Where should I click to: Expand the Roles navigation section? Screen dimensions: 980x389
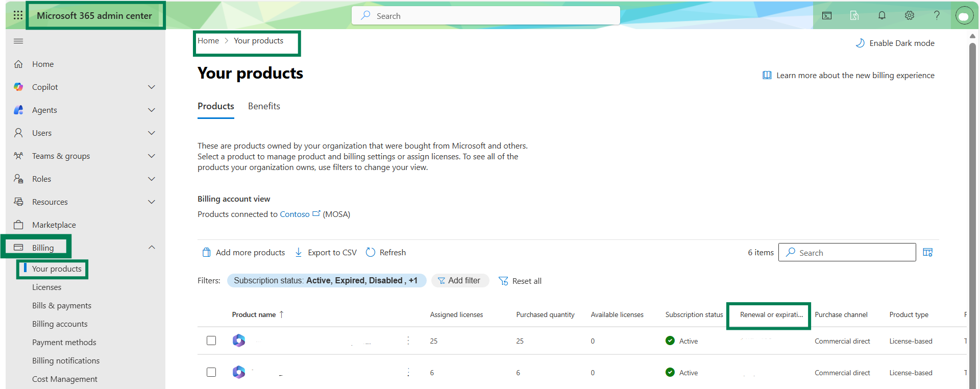(x=152, y=179)
